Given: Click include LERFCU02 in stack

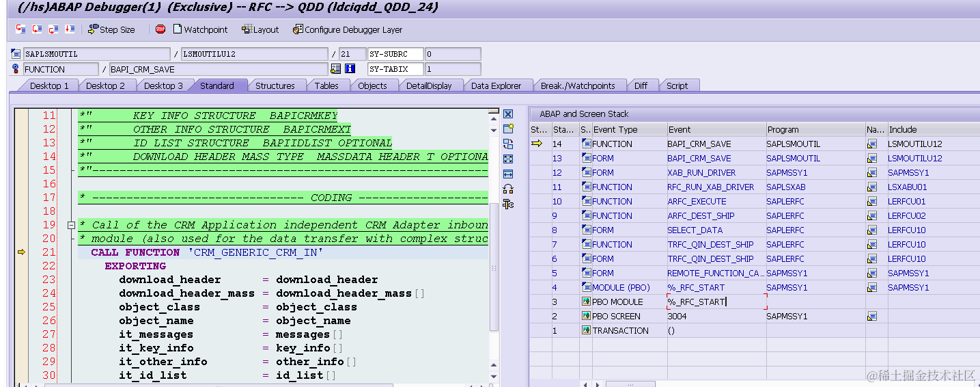Looking at the screenshot, I should (x=907, y=215).
